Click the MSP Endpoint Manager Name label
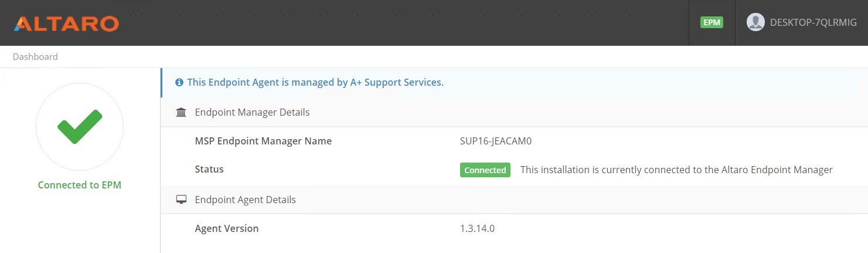 pos(263,141)
